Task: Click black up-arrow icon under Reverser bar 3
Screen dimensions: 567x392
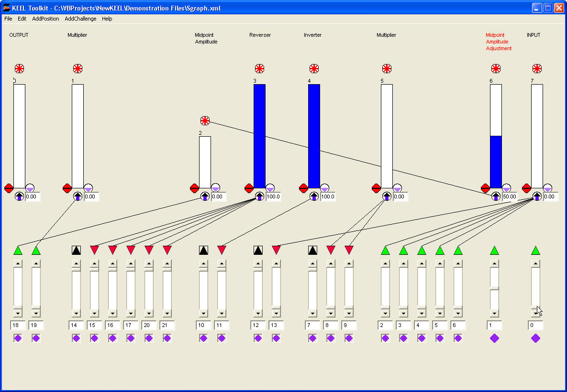Action: (x=259, y=196)
